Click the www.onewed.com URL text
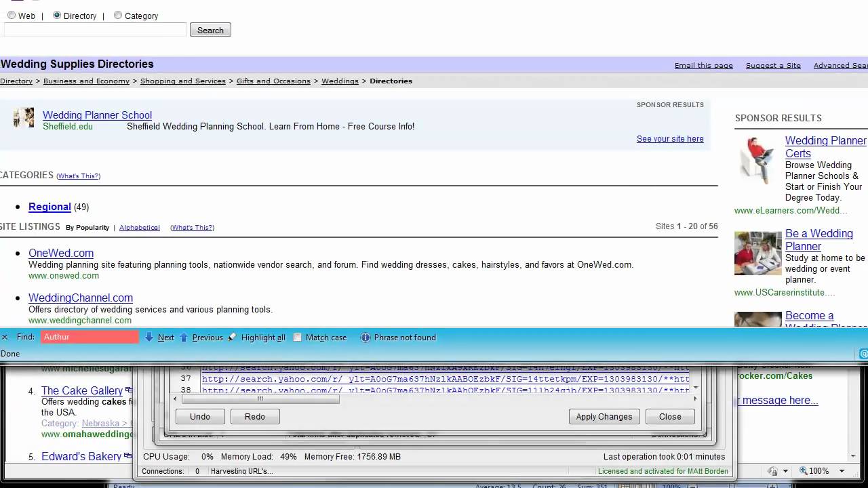 [x=64, y=276]
